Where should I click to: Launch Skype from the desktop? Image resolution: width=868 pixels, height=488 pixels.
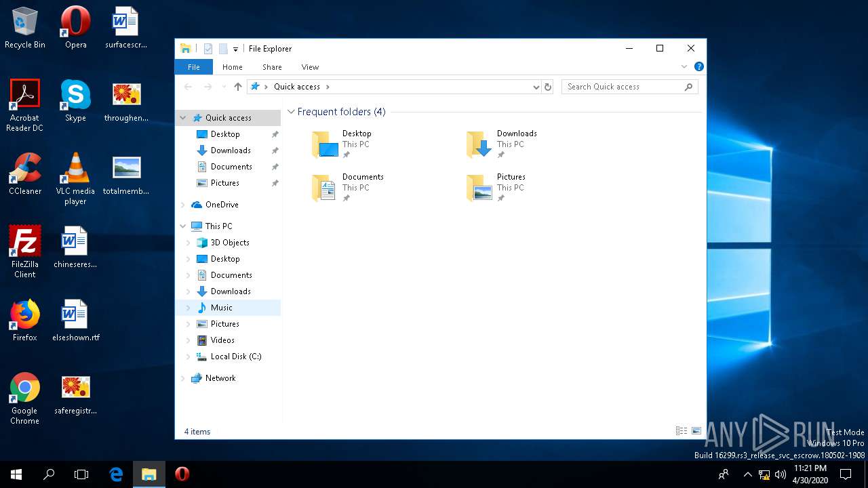click(x=75, y=101)
